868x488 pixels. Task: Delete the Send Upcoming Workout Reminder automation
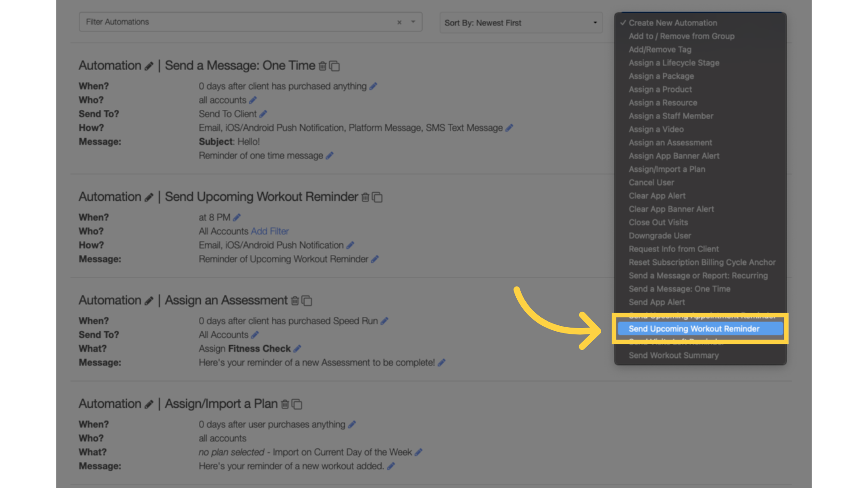[365, 197]
